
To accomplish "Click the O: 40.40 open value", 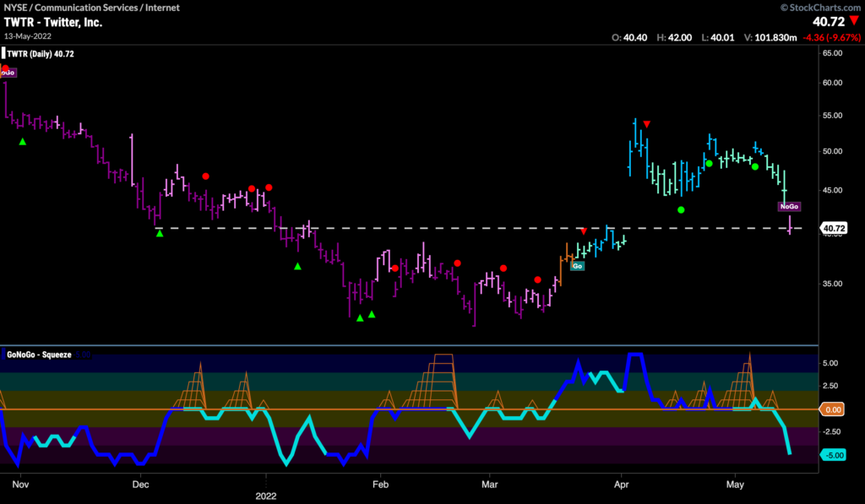I will click(629, 37).
